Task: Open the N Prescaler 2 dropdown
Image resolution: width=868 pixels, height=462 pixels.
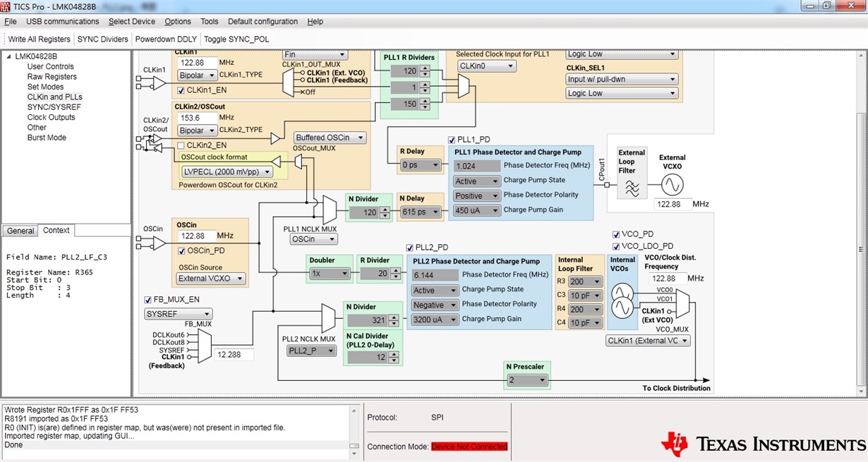Action: [x=528, y=380]
